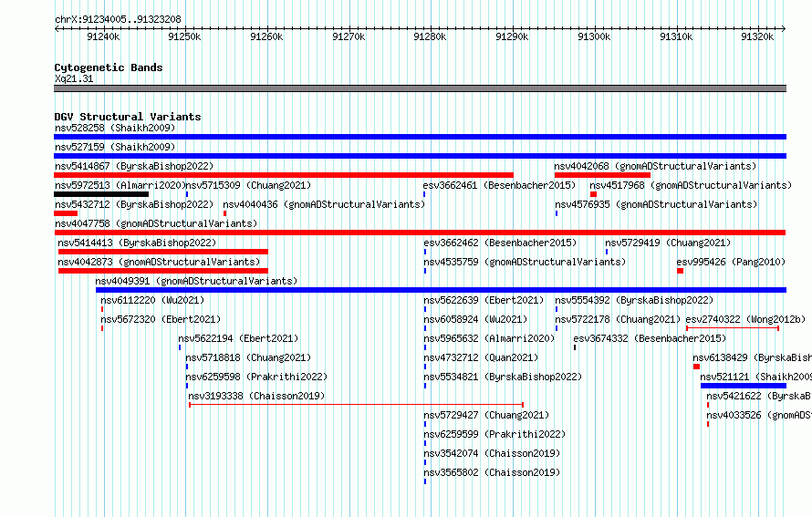The height and width of the screenshot is (517, 812).
Task: Open nsv3565802 (Chaisson2019) label
Action: pos(492,472)
